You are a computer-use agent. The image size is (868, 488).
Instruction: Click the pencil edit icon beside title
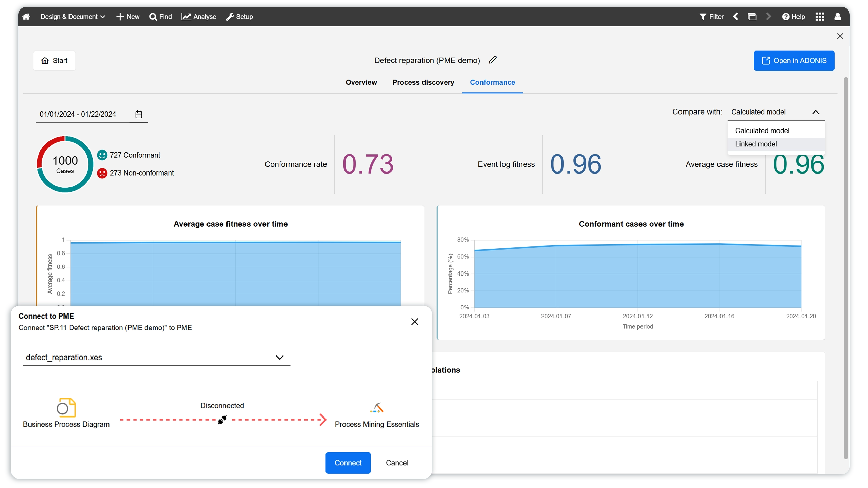click(x=493, y=60)
